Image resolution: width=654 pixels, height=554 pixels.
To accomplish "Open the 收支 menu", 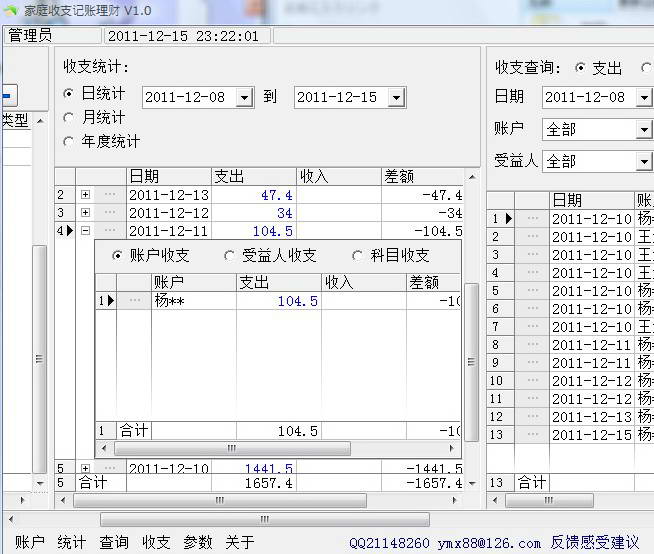I will (156, 542).
